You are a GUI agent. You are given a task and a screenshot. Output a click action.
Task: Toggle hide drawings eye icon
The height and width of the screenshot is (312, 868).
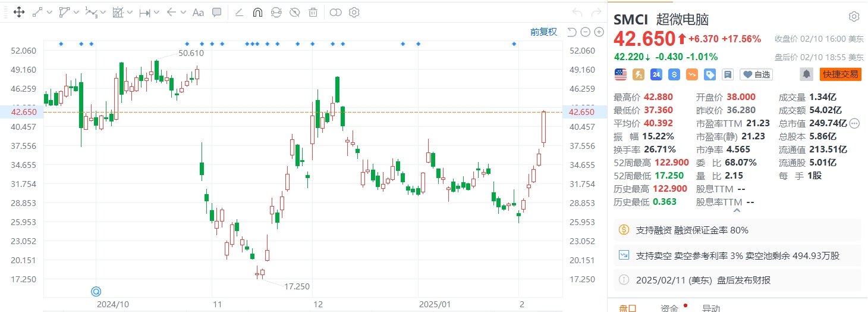pyautogui.click(x=294, y=12)
